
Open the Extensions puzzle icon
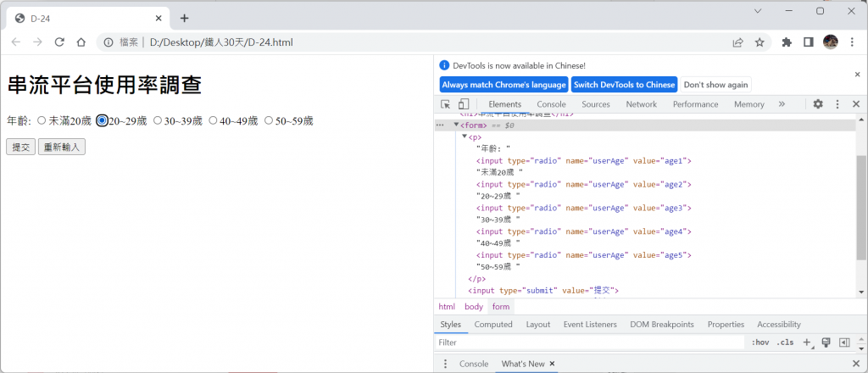tap(787, 42)
